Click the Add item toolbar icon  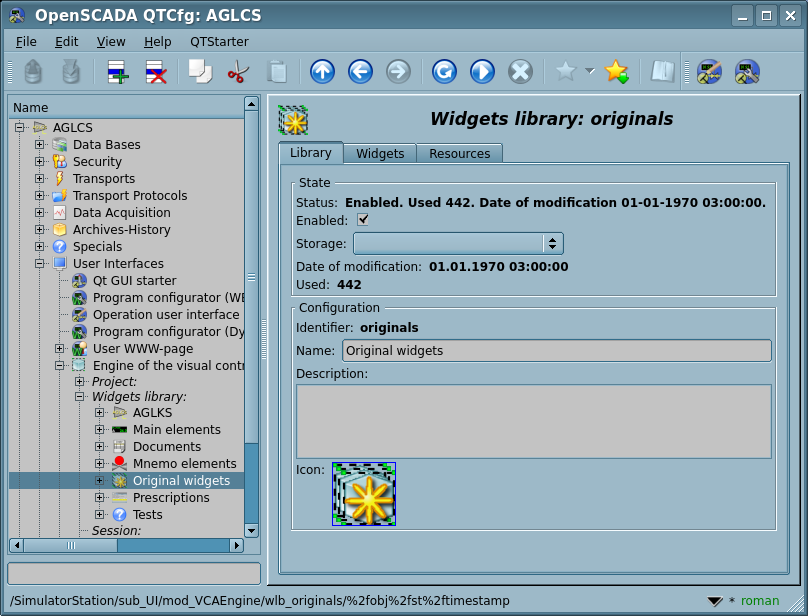(118, 72)
